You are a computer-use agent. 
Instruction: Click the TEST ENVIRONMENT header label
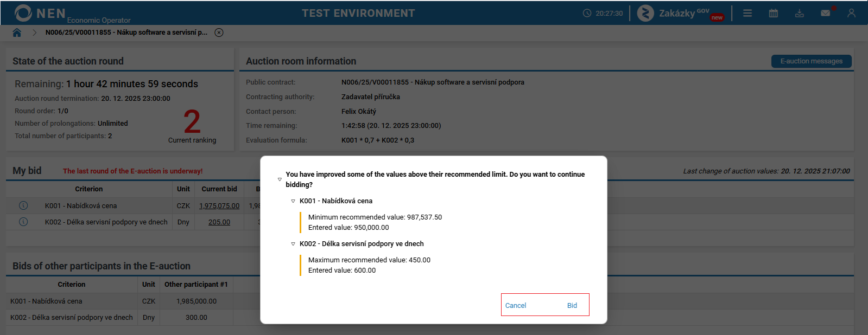click(x=358, y=14)
